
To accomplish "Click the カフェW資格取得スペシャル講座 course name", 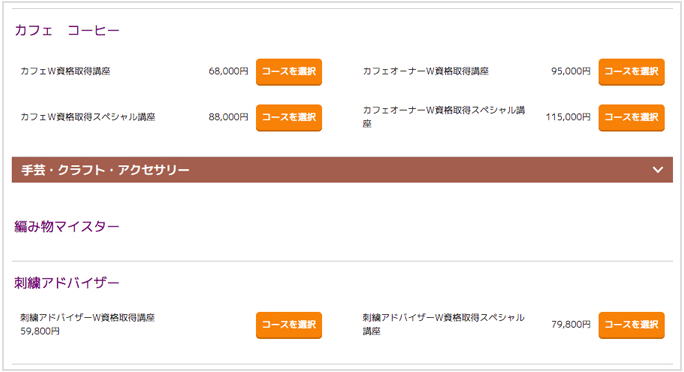I will 88,117.
